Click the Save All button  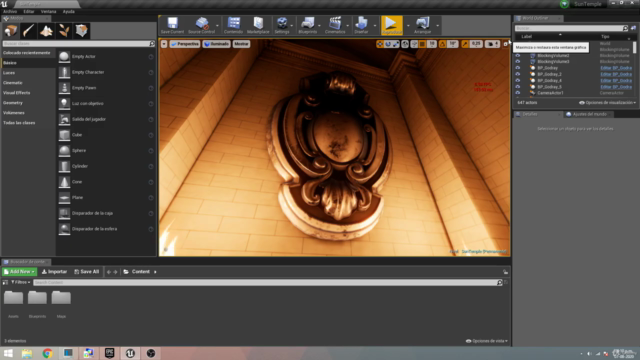tap(87, 272)
